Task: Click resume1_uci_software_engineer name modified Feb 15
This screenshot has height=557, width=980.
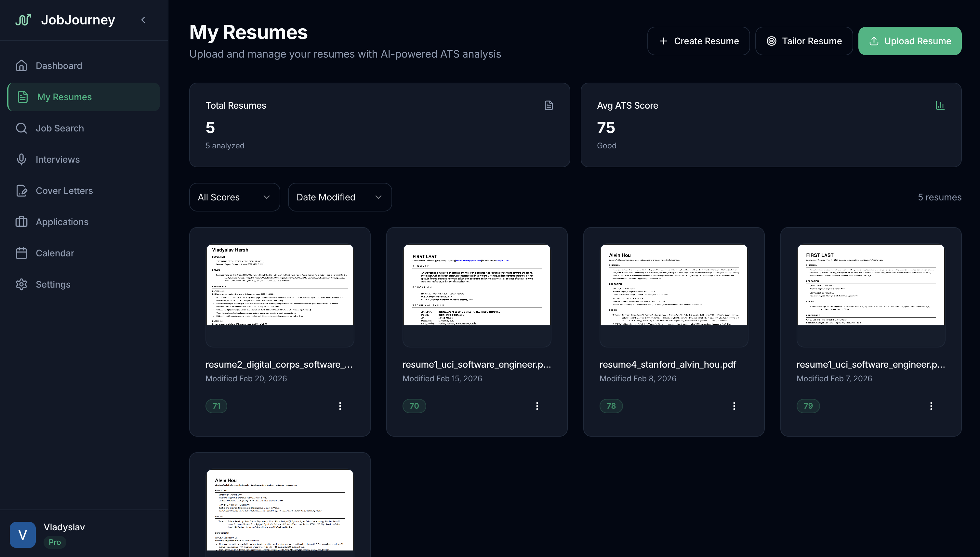Action: [477, 364]
